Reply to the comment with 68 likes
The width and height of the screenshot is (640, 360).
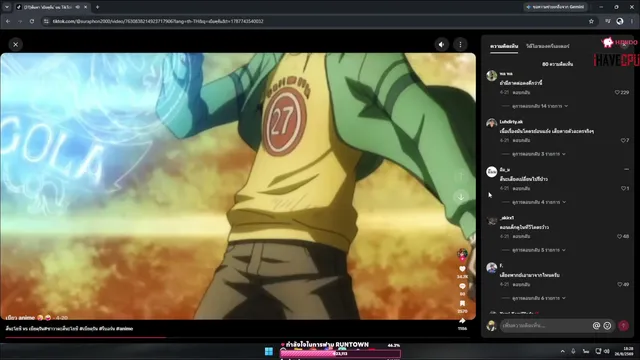coord(521,236)
